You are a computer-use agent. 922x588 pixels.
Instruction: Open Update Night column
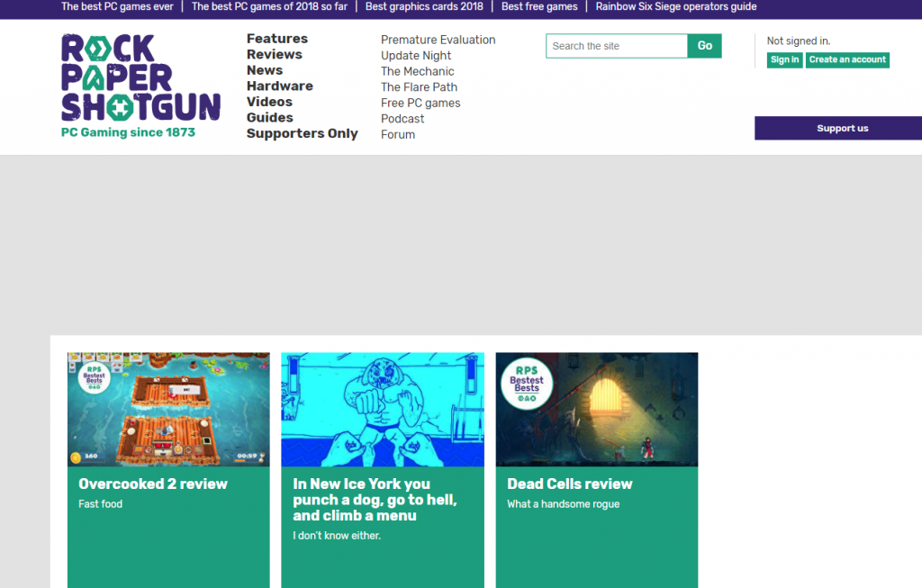tap(416, 55)
